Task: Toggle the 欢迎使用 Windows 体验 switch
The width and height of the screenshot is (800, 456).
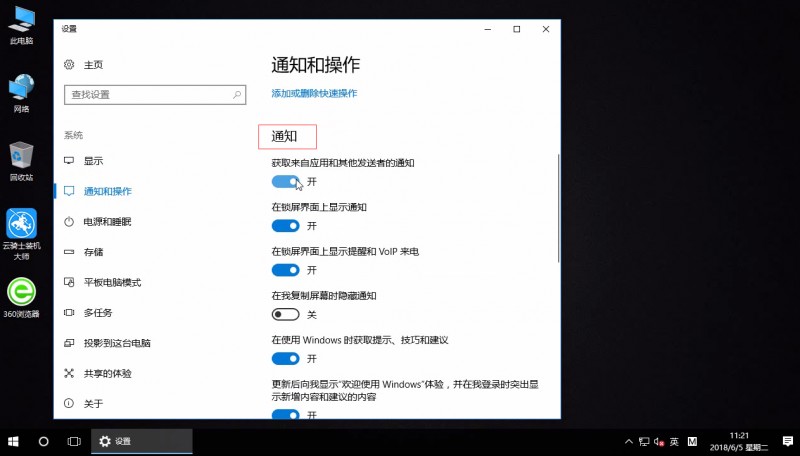Action: 285,414
